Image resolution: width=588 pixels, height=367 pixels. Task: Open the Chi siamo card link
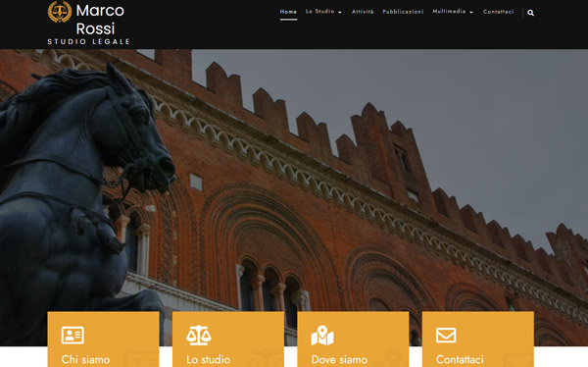[85, 359]
